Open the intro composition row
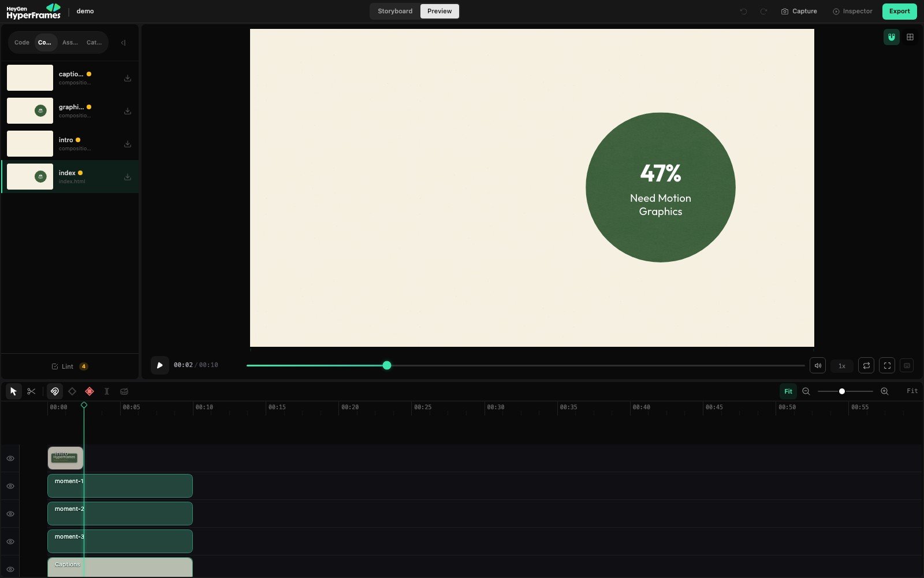The image size is (924, 578). [x=70, y=144]
